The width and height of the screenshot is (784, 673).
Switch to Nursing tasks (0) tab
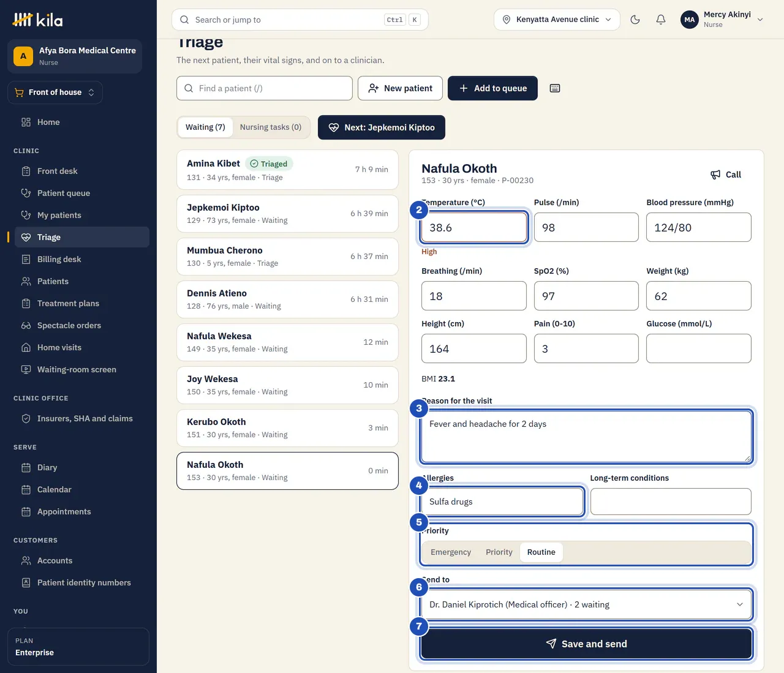click(x=271, y=127)
